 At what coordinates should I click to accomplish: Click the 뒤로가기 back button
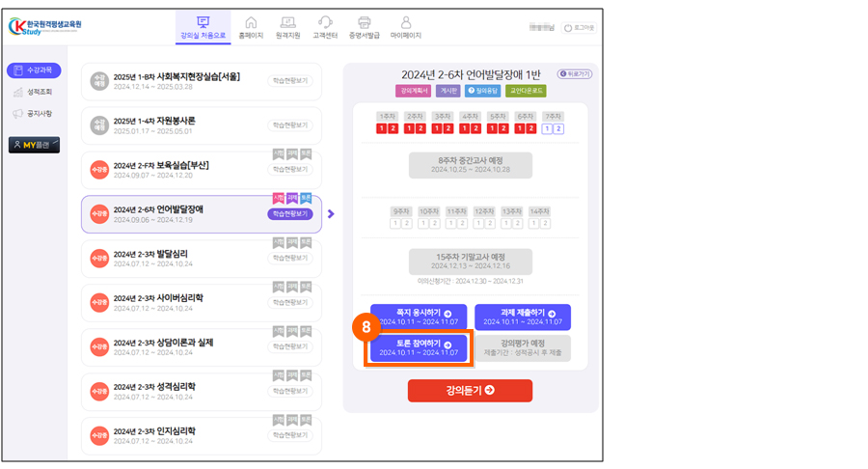click(x=574, y=73)
